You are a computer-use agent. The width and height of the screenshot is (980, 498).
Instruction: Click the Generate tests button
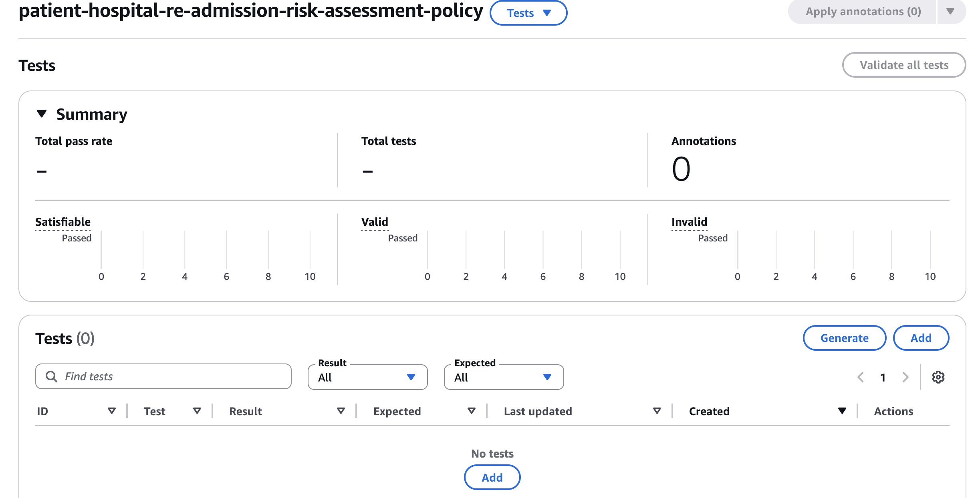click(844, 338)
